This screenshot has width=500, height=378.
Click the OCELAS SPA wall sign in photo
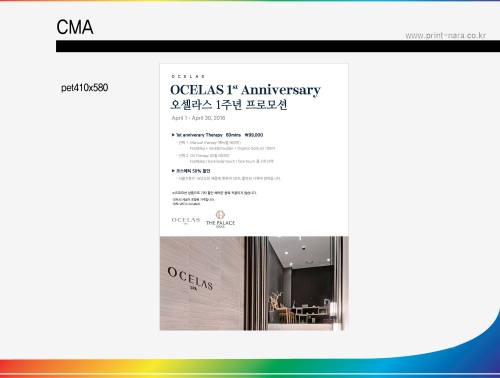coord(190,279)
